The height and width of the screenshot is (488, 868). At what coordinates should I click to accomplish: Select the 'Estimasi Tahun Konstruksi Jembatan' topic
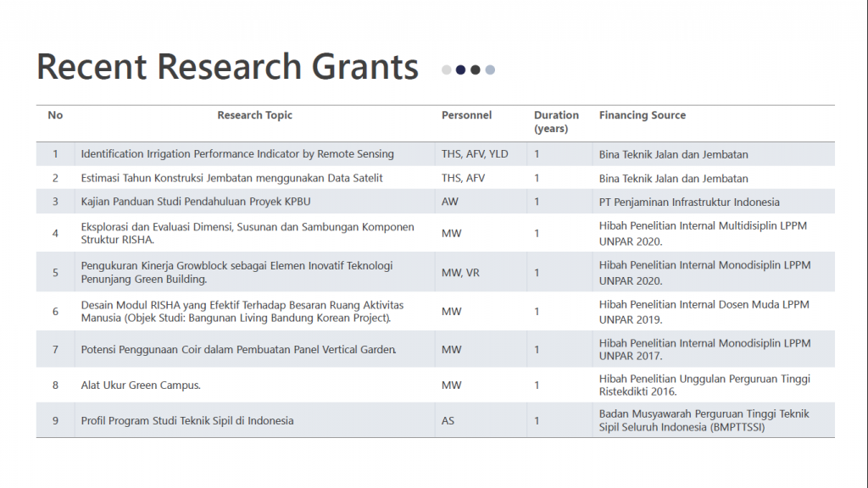[x=231, y=178]
